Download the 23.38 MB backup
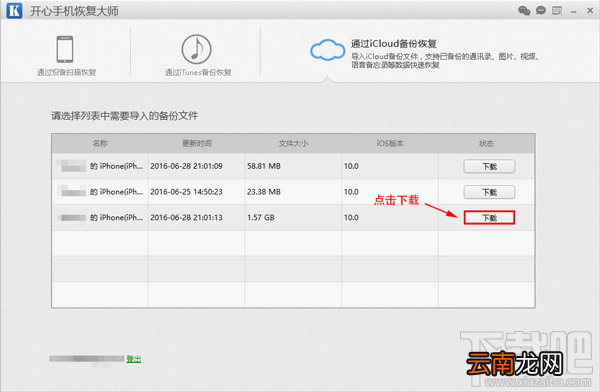This screenshot has height=392, width=600. (489, 192)
